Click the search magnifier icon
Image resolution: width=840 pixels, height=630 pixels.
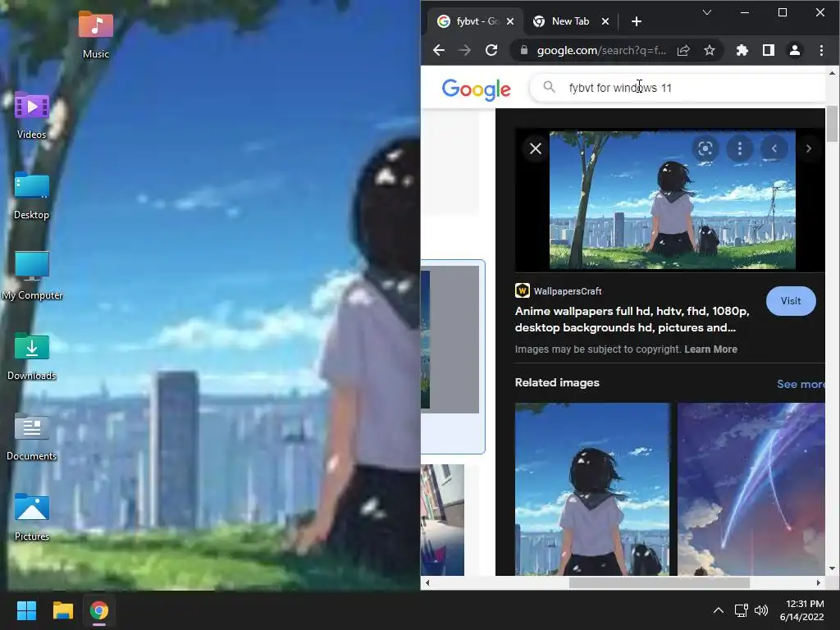click(x=549, y=87)
